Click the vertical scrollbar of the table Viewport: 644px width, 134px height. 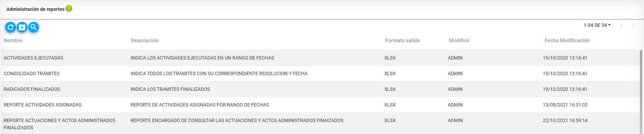coord(641,92)
